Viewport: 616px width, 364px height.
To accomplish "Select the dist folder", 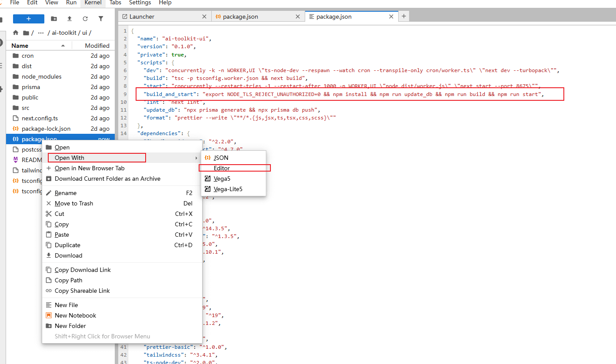I will tap(60, 66).
